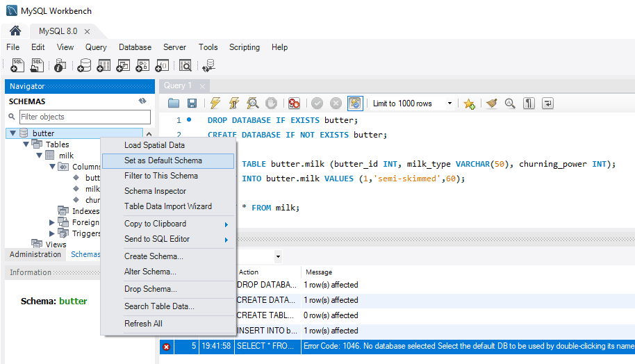Execute script with lightning bolt icon
The width and height of the screenshot is (635, 364).
click(215, 104)
